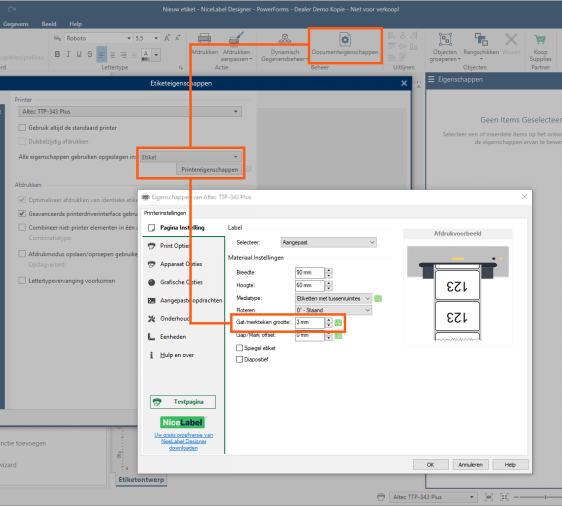Screen dimensions: 562x506
Task: Toggle Optimaliseer afdrukken van identieke etiketten
Action: 22,200
